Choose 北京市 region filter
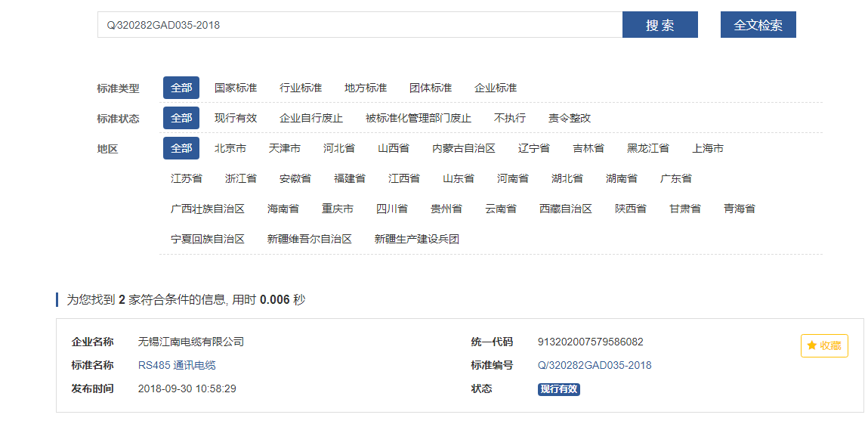 coord(230,148)
